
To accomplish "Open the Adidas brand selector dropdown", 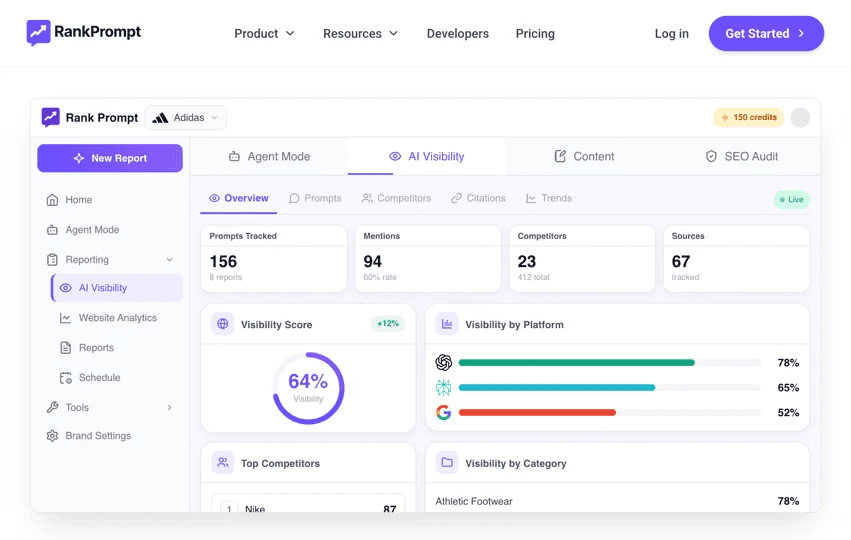I will click(x=186, y=118).
